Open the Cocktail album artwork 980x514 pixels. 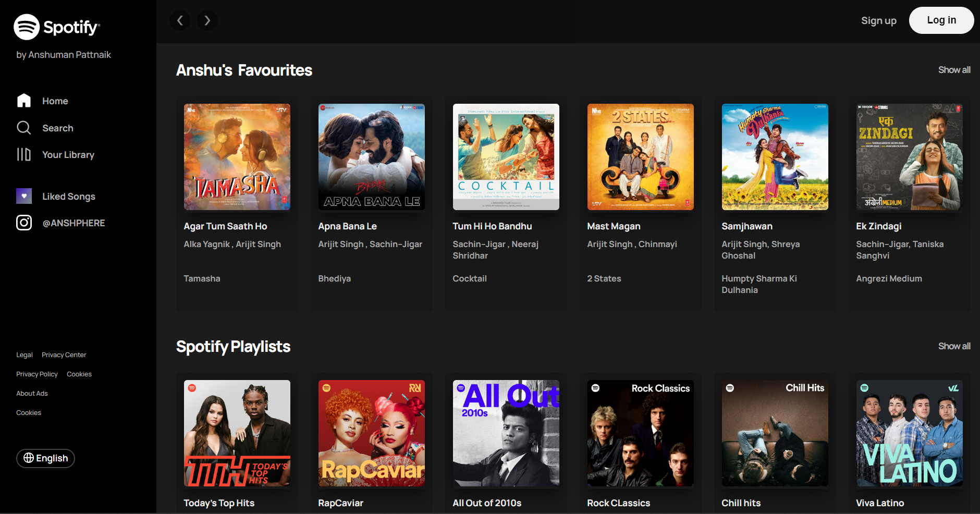(x=506, y=157)
